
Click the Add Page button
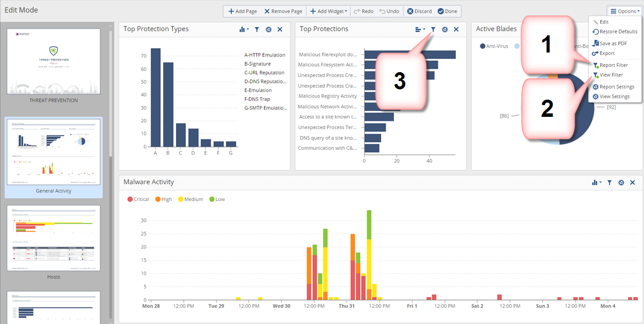tap(242, 11)
